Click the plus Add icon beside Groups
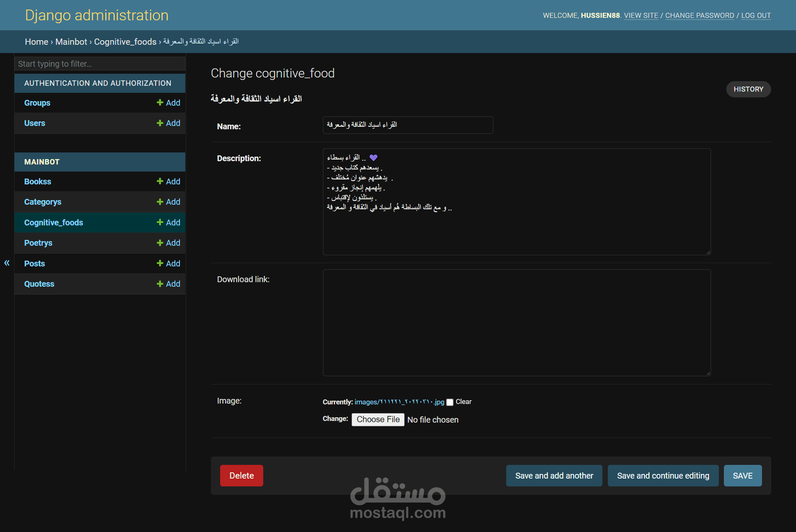 pyautogui.click(x=160, y=102)
